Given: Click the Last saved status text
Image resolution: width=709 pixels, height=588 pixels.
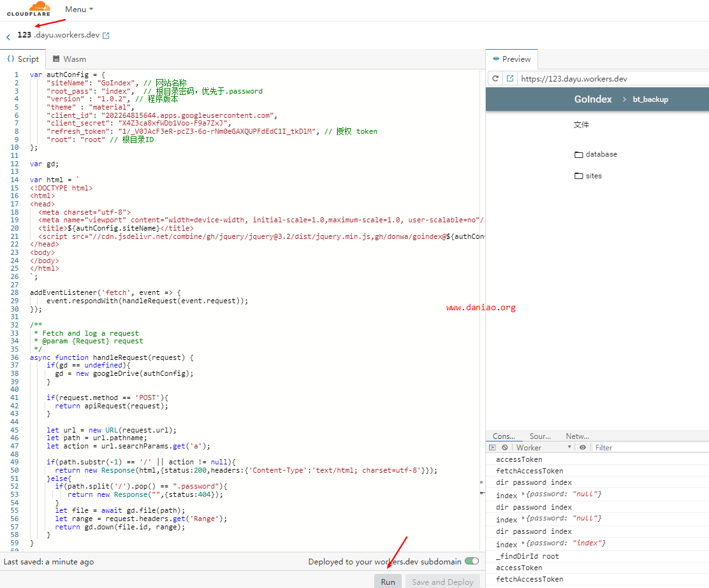Looking at the screenshot, I should point(49,562).
